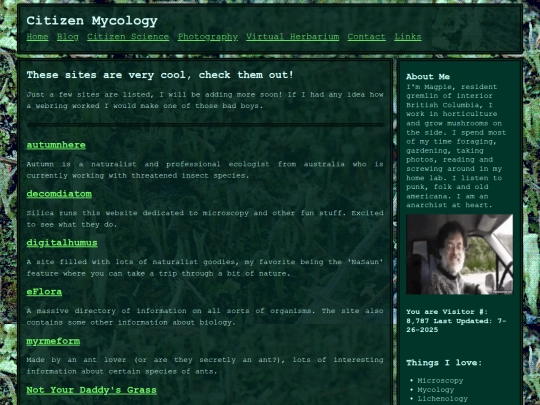540x405 pixels.
Task: Click the 'Things I love:' heading
Action: [444, 363]
